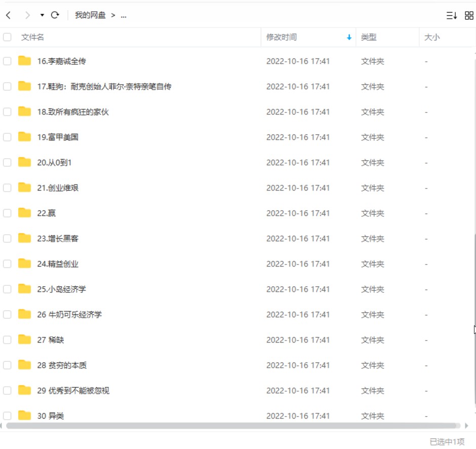Viewport: 476px width, 449px height.
Task: Click folder icon of 27 稀缺
Action: point(25,339)
